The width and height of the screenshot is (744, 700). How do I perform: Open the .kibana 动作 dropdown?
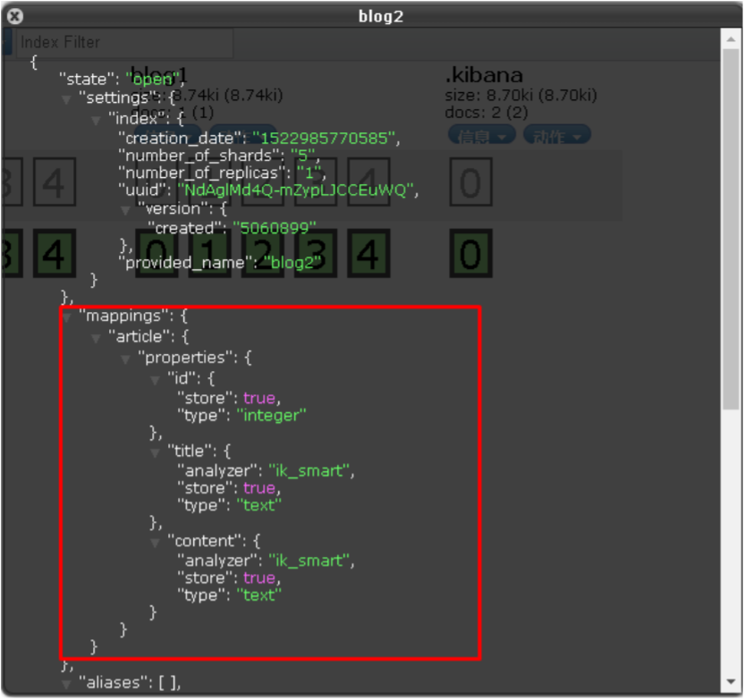(557, 135)
